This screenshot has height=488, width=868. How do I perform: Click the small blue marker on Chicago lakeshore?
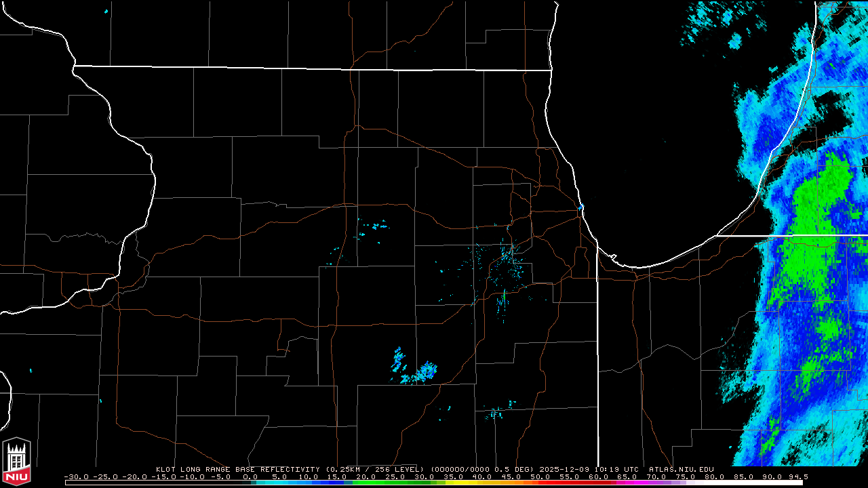point(581,207)
